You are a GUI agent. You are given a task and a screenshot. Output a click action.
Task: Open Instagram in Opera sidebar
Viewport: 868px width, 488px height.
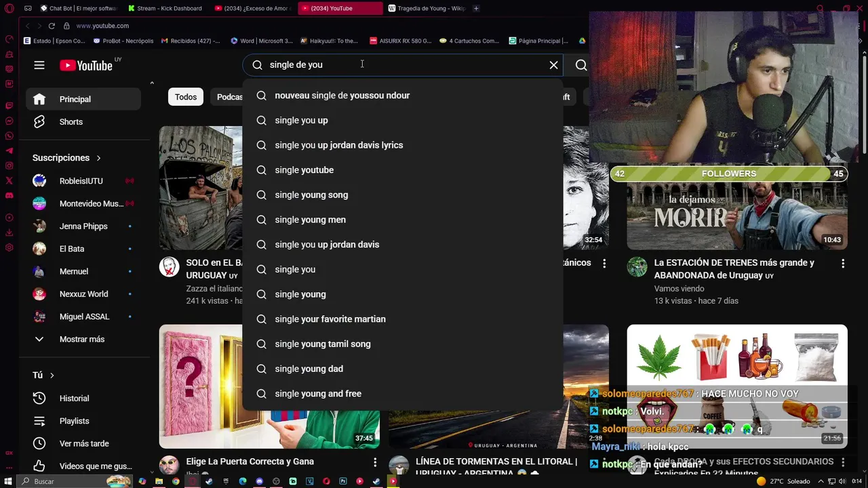(x=9, y=166)
